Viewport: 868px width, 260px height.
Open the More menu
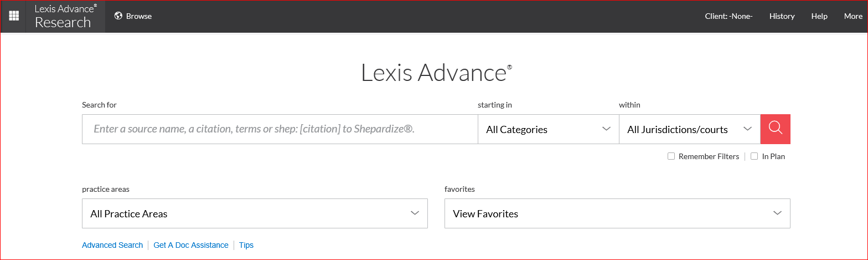(853, 16)
